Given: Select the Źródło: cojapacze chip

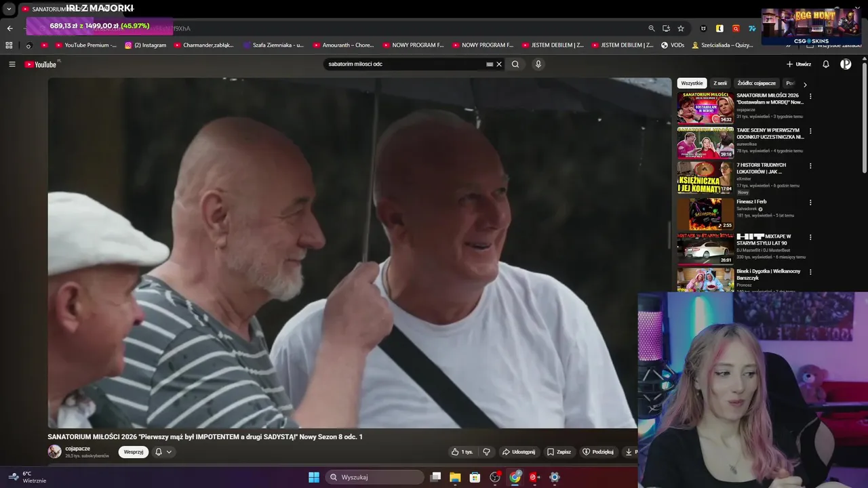Looking at the screenshot, I should [756, 83].
